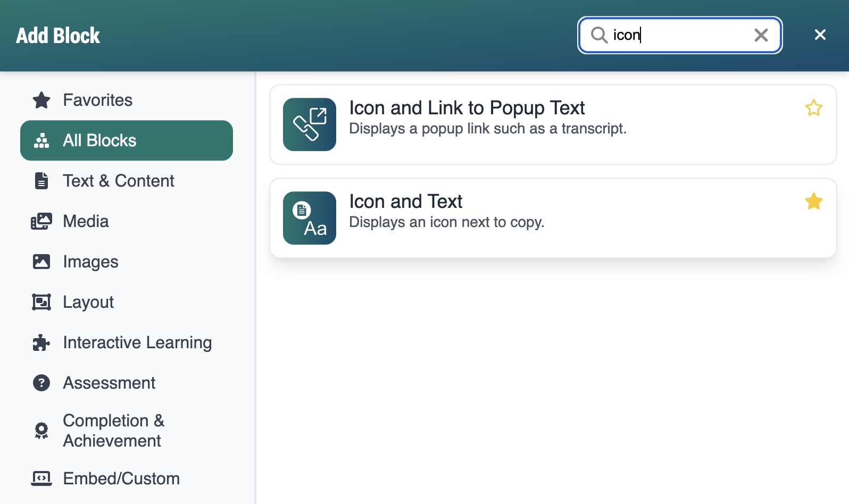Click the All Blocks cubes icon
The height and width of the screenshot is (504, 849).
(x=41, y=140)
